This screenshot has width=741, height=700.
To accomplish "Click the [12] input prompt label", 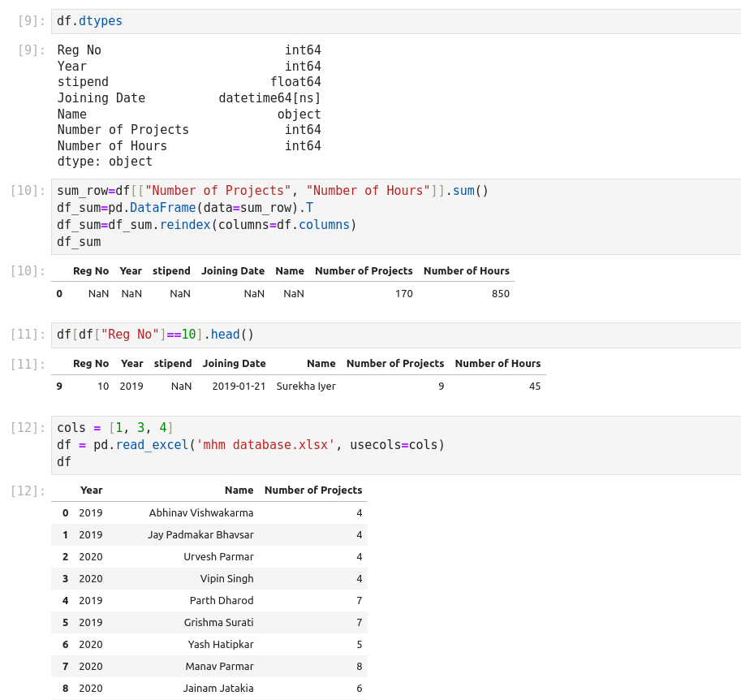I will pos(28,428).
